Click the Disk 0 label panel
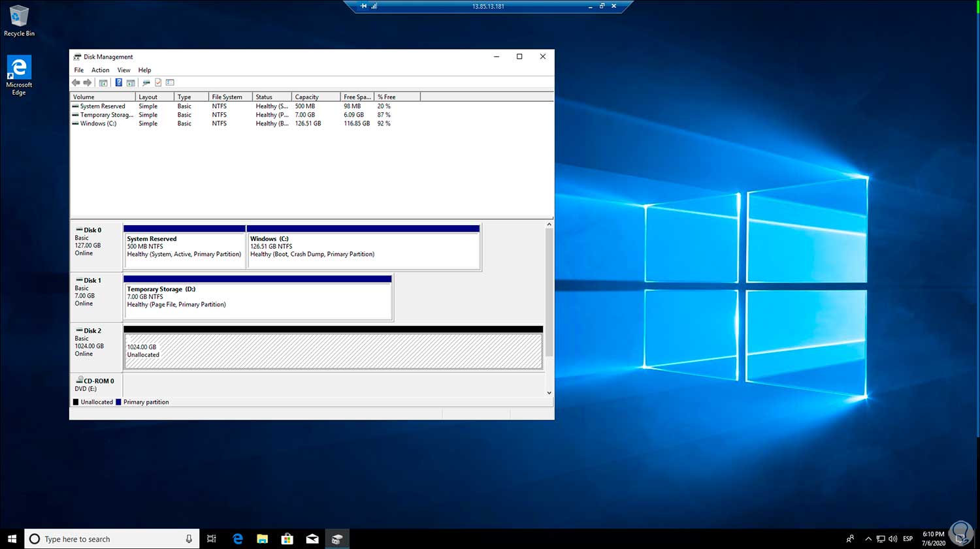Viewport: 980px width, 549px height. [x=96, y=245]
